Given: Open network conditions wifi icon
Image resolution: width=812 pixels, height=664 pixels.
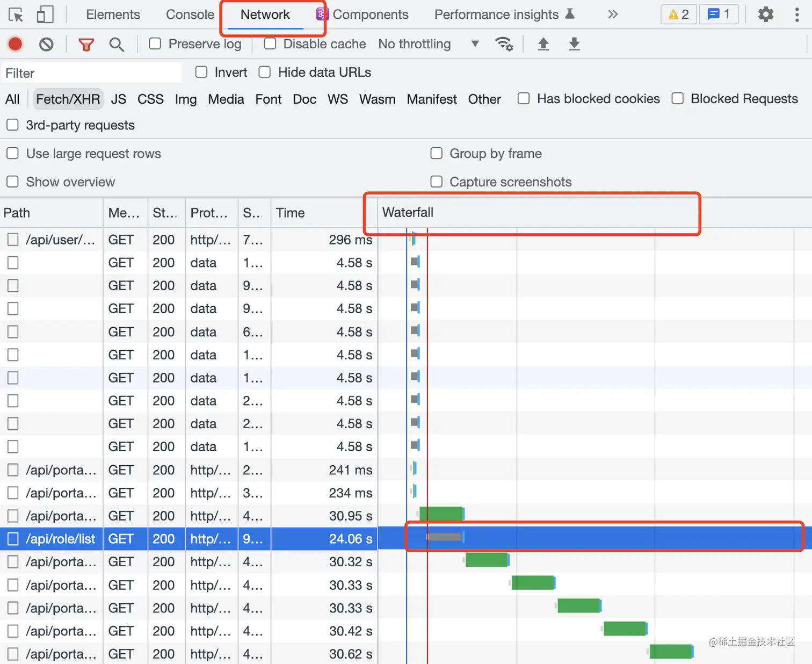Looking at the screenshot, I should (504, 44).
